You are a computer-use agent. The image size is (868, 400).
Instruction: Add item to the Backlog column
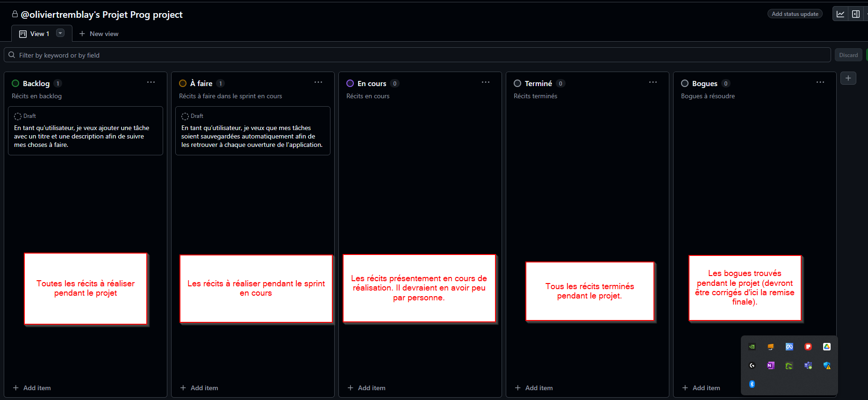click(32, 388)
